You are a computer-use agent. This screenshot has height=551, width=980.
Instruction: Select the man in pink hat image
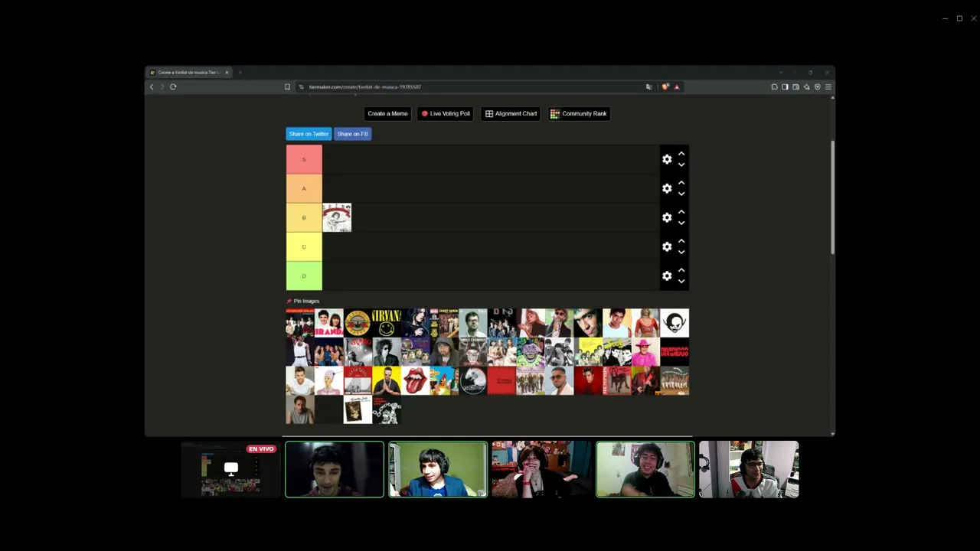pos(645,352)
